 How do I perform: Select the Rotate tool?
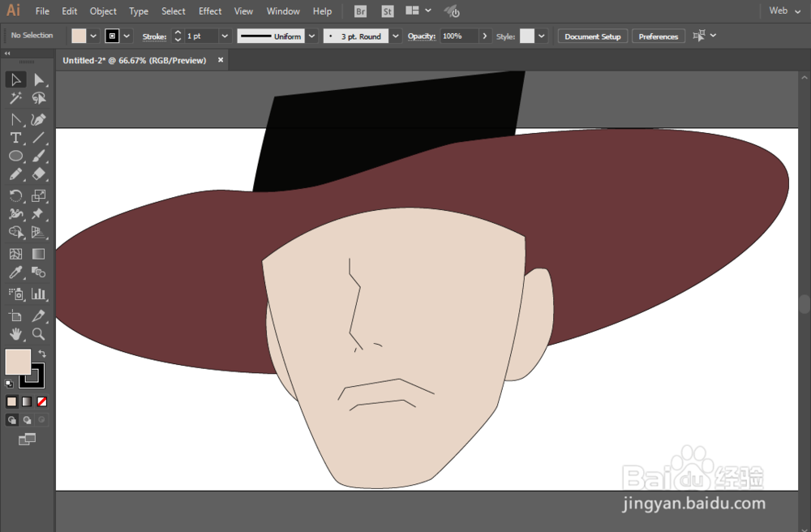[15, 195]
